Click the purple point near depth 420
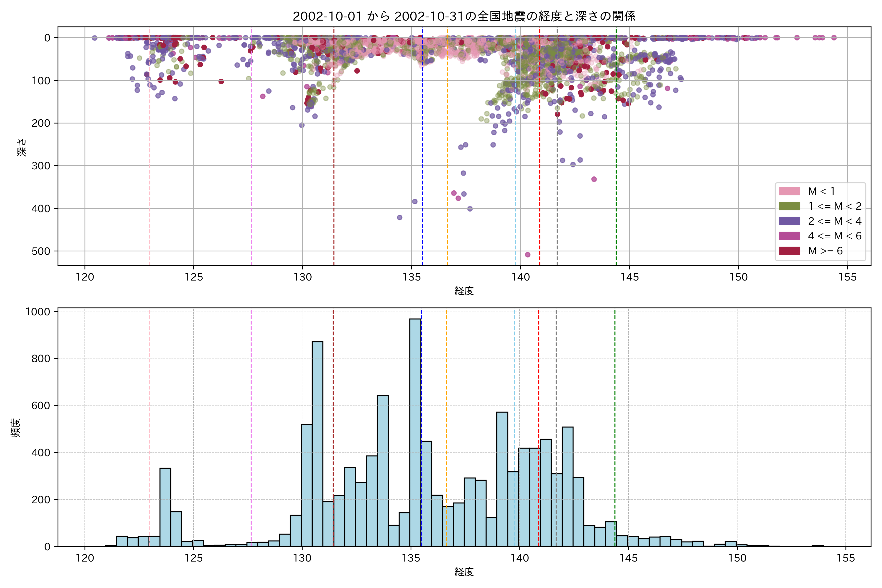The image size is (882, 588). [399, 218]
